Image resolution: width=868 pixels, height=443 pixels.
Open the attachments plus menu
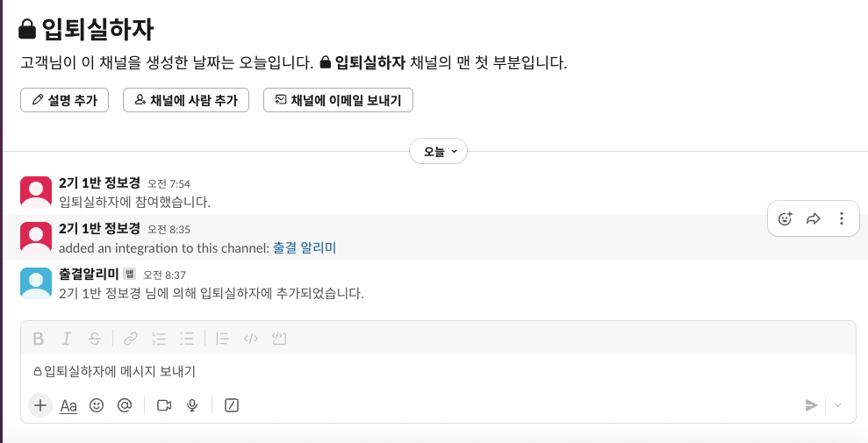pos(39,405)
